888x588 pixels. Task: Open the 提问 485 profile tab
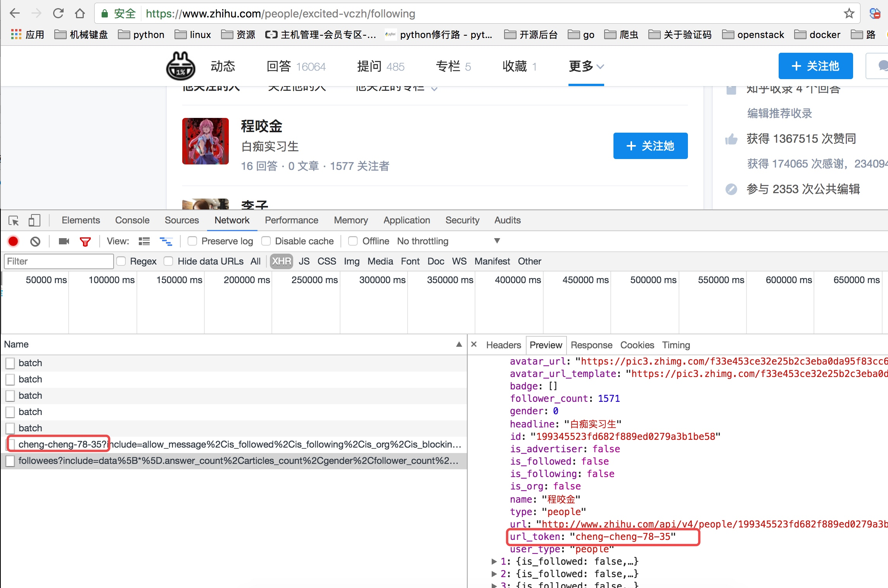[x=381, y=66]
